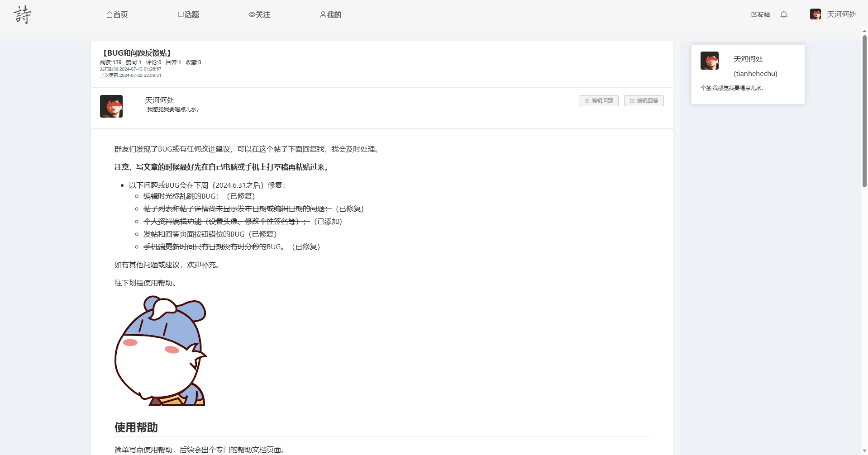Click scrollbar down arrow
The width and height of the screenshot is (868, 455).
(864, 451)
